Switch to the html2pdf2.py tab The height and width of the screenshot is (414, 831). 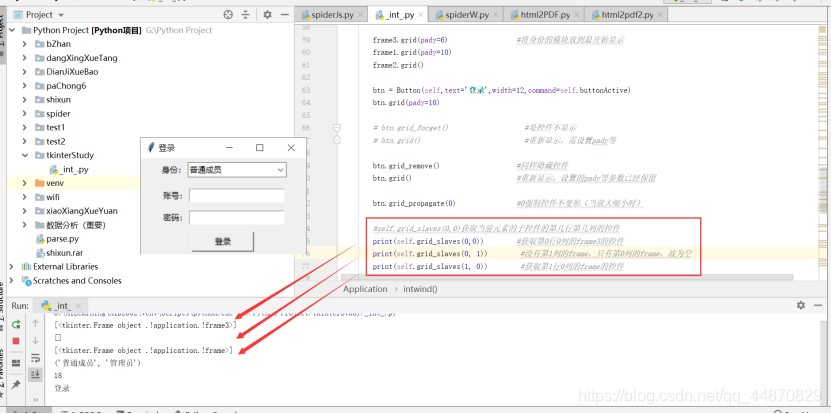(x=626, y=15)
